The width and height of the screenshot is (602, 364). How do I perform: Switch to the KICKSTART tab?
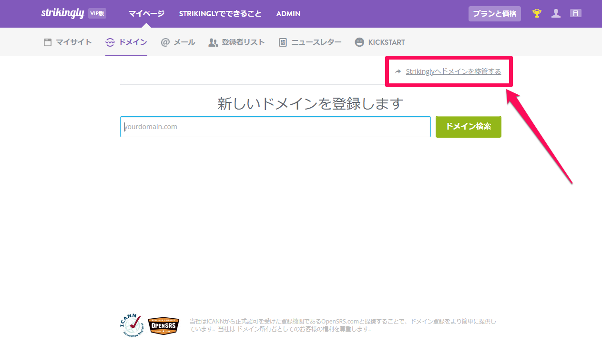click(380, 42)
